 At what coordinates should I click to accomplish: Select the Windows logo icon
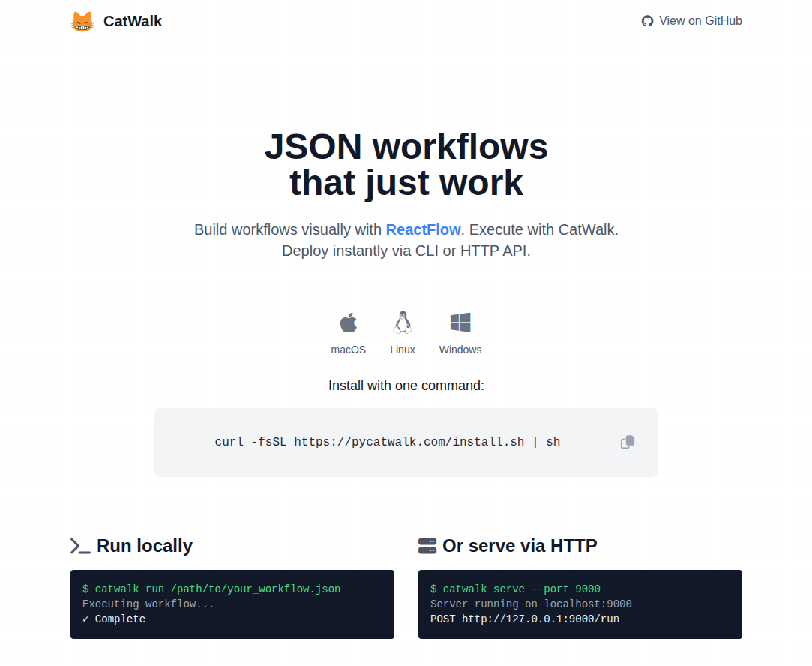pyautogui.click(x=460, y=322)
